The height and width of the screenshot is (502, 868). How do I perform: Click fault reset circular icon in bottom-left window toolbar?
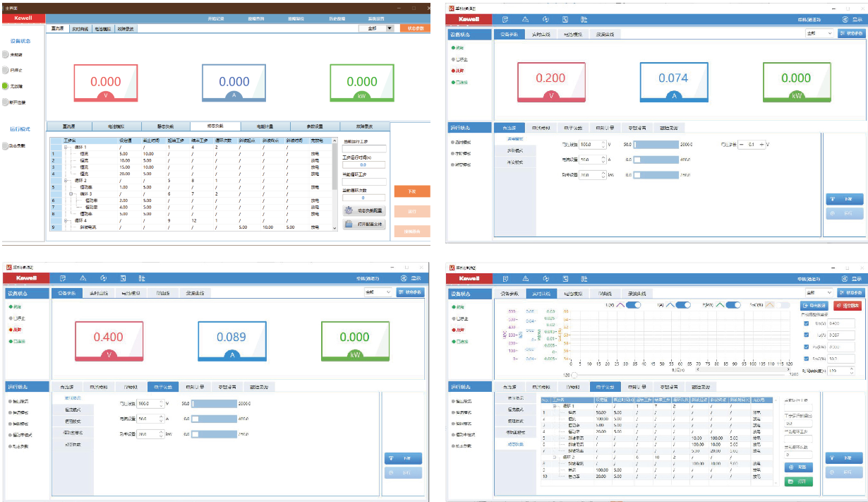click(x=103, y=278)
